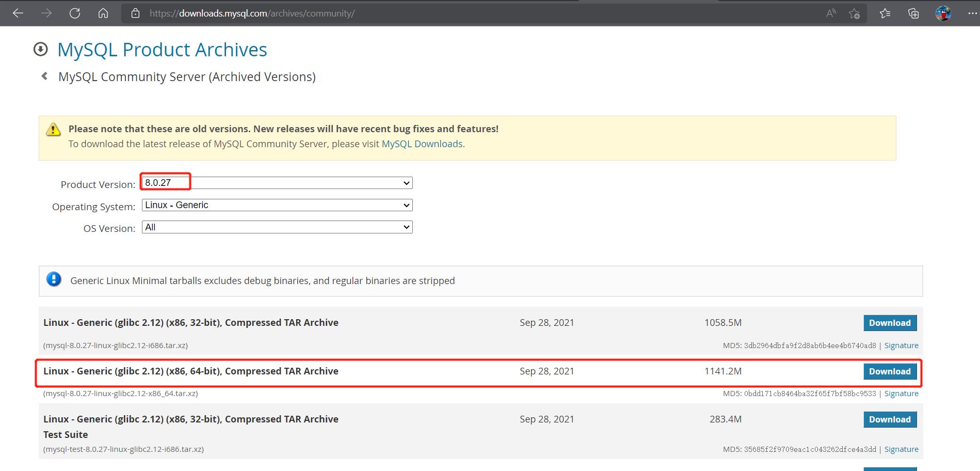This screenshot has height=471, width=980.
Task: Click the size value 1141.2M
Action: coord(722,371)
